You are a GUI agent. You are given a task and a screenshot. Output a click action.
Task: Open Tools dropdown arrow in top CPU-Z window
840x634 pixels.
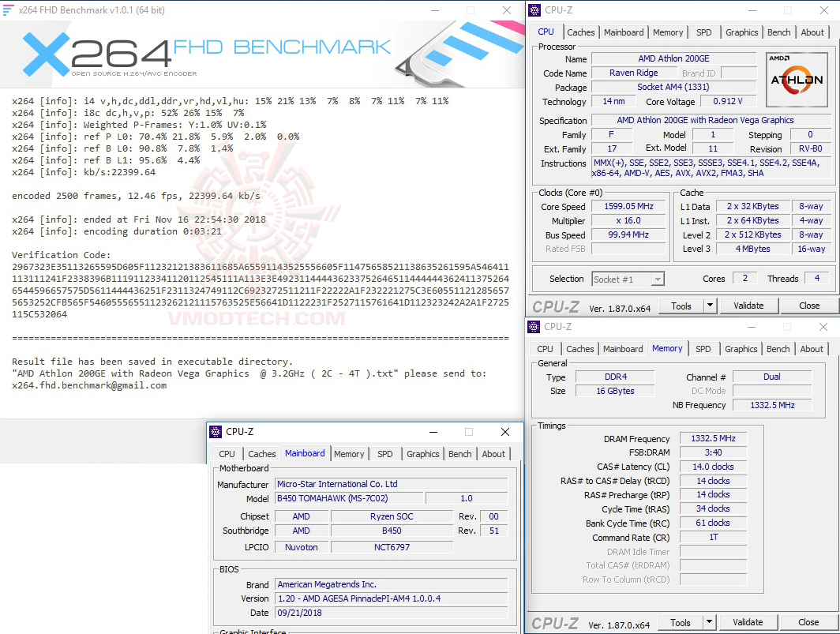pyautogui.click(x=710, y=306)
